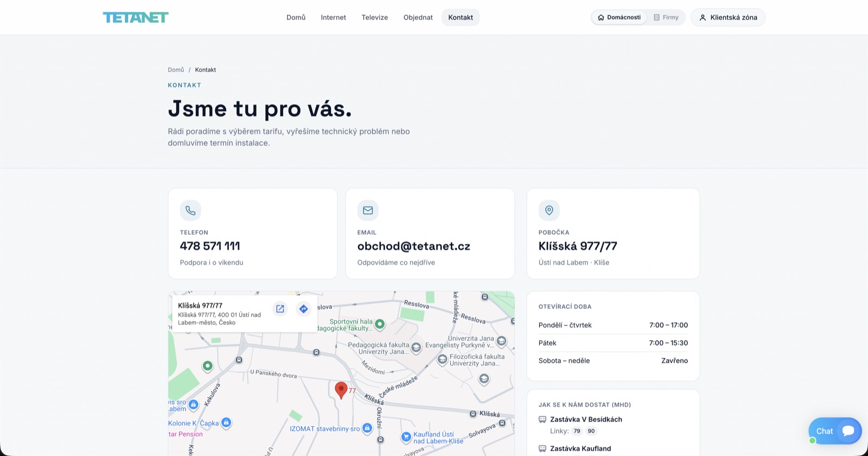868x456 pixels.
Task: Click the Zastávka Kaufland stop name
Action: coord(580,449)
